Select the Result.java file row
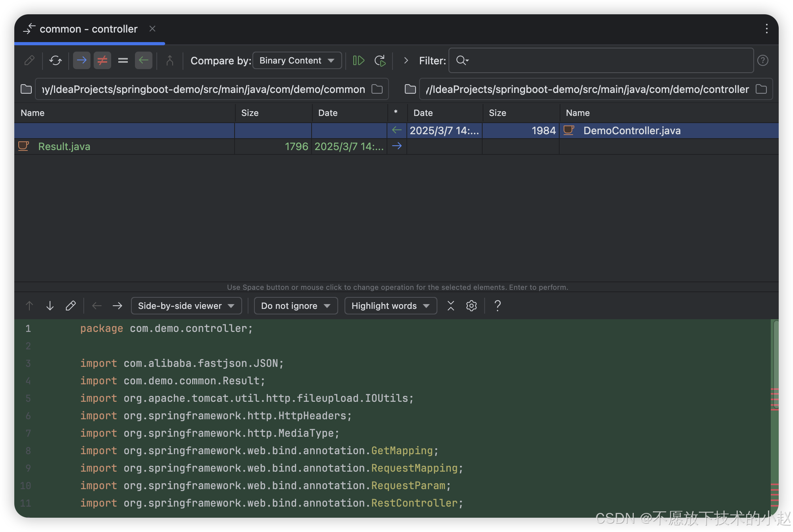Viewport: 793px width, 532px height. [64, 146]
